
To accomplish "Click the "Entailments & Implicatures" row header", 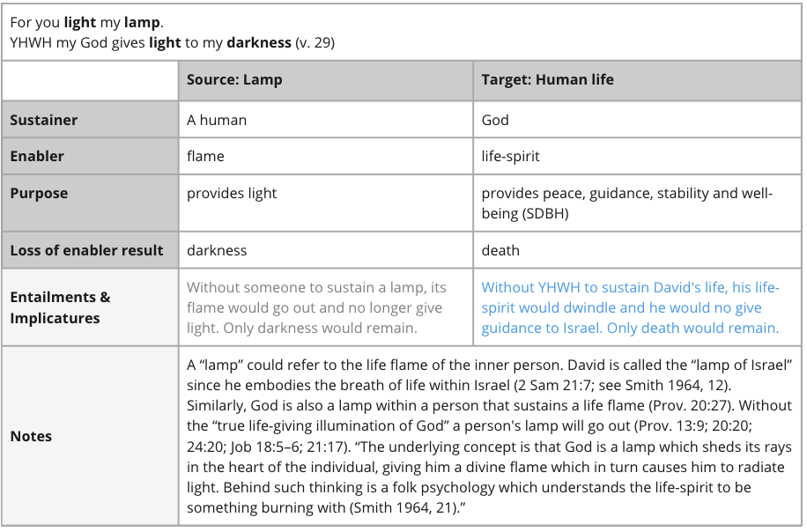I will [x=60, y=307].
